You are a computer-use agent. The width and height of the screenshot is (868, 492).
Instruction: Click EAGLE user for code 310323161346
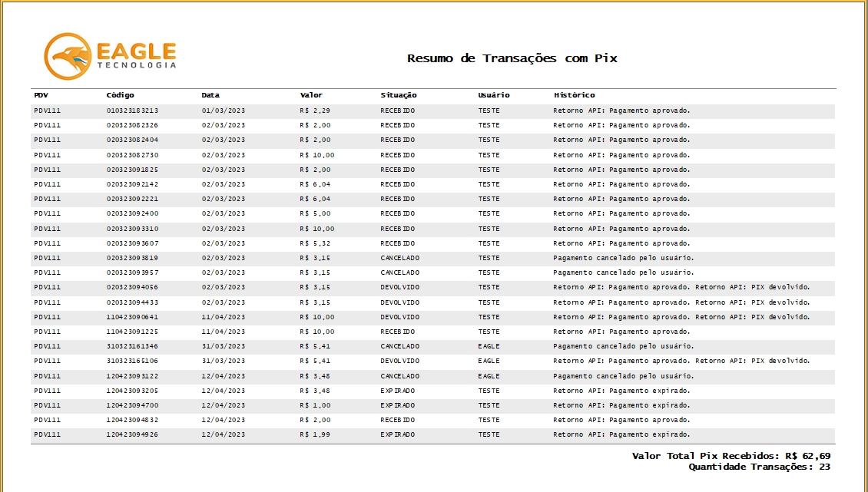[489, 346]
